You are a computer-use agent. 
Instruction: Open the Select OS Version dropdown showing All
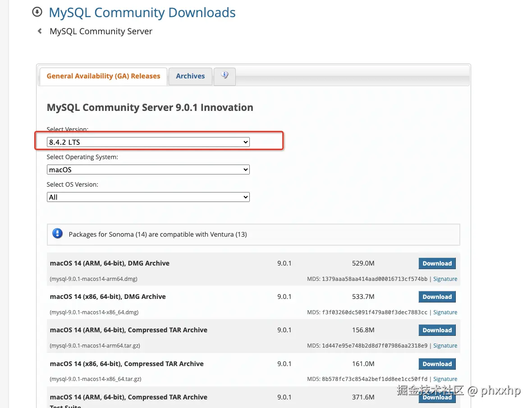coord(148,197)
